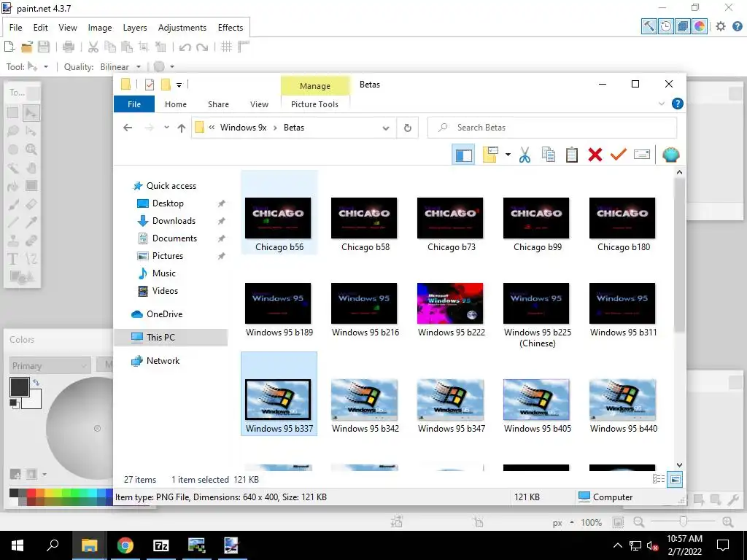Click the Customize Quick Access Toolbar arrow
The width and height of the screenshot is (747, 560).
pyautogui.click(x=179, y=85)
